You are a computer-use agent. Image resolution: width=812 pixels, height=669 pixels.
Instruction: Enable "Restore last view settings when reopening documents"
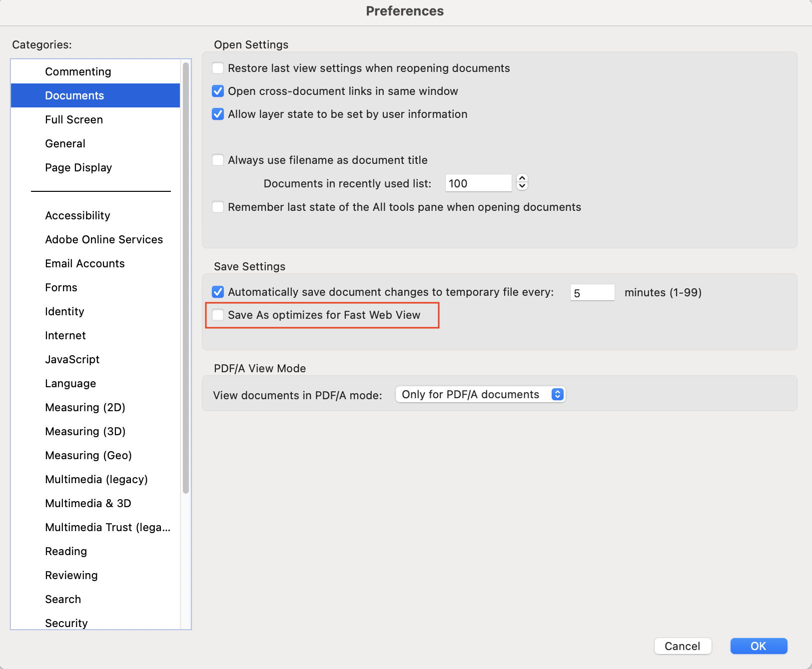point(218,68)
